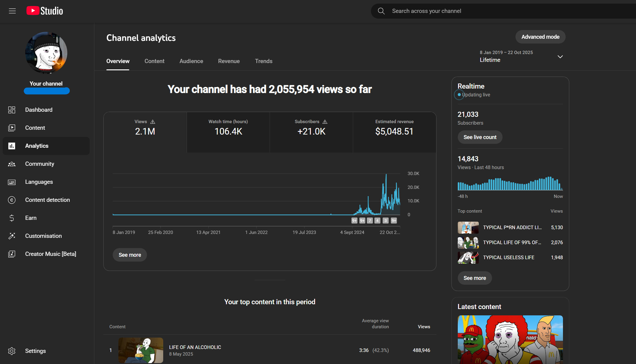
Task: Click the See live count button
Action: click(480, 137)
